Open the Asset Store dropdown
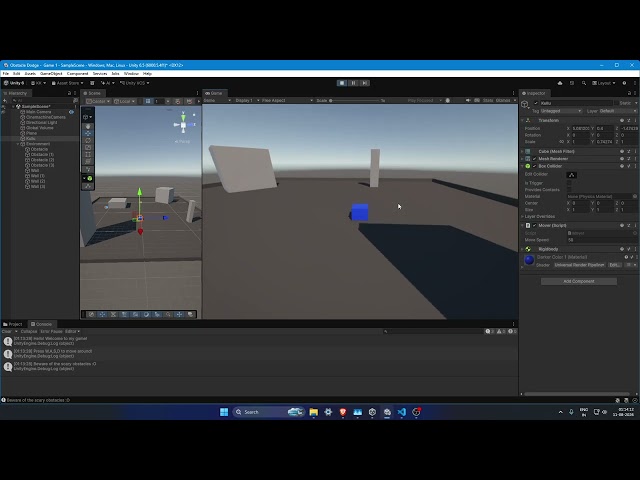This screenshot has height=480, width=640. pyautogui.click(x=67, y=83)
